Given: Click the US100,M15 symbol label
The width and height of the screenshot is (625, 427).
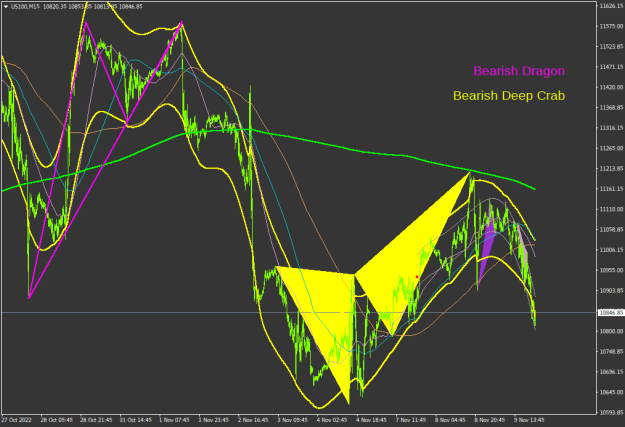Looking at the screenshot, I should [x=25, y=6].
